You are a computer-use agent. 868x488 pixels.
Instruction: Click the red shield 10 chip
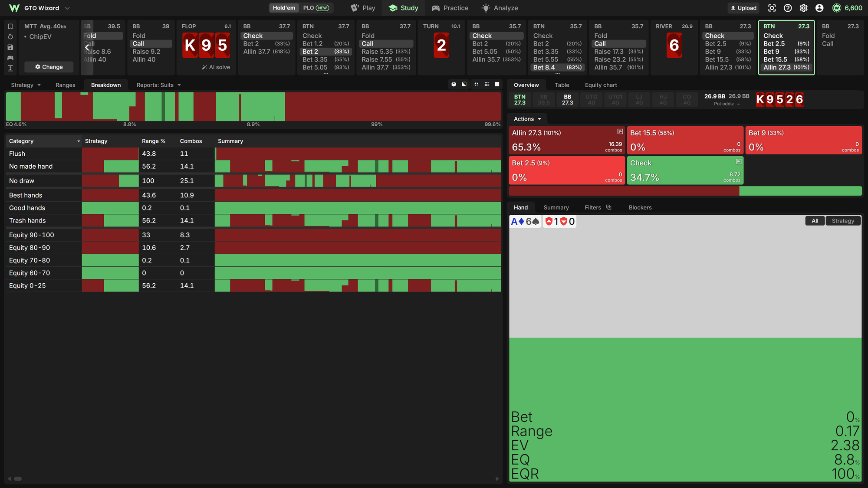[560, 222]
